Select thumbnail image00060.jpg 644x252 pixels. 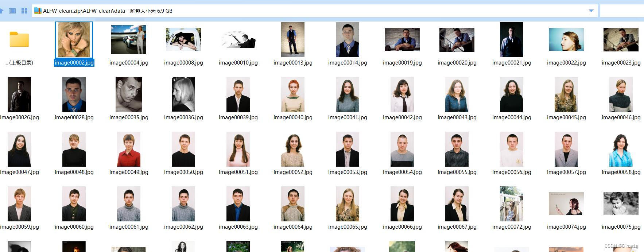(74, 203)
